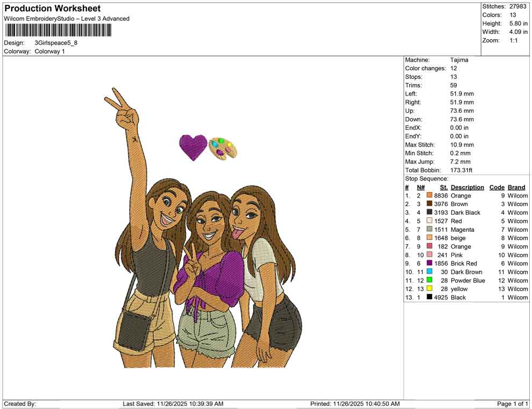Click the Orange 8836 thread swatch
532x409 pixels.
[x=429, y=195]
